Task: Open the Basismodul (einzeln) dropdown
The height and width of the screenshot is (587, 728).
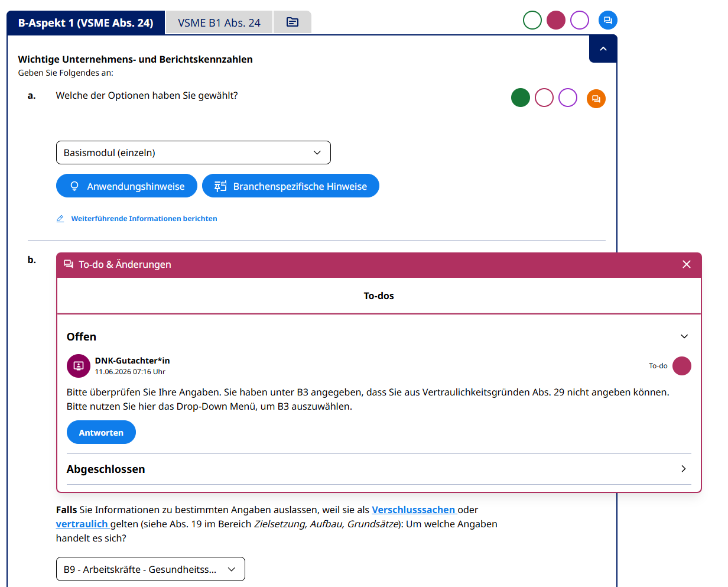Action: [193, 153]
